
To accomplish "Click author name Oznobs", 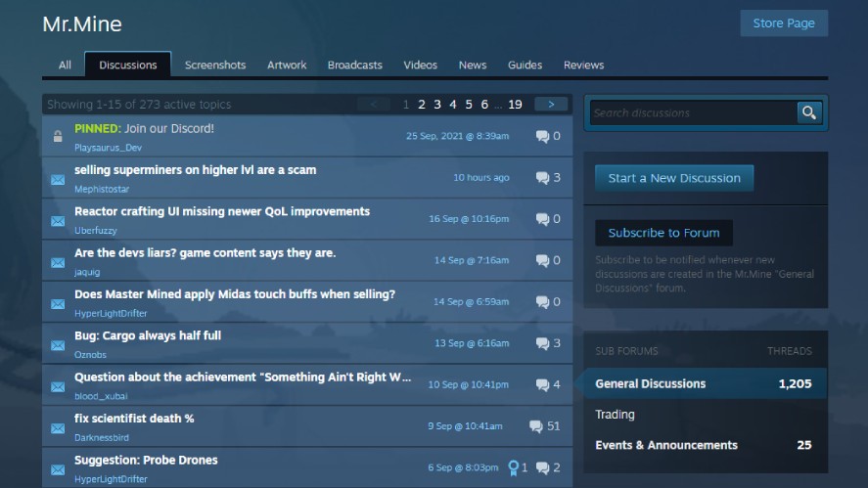I will pos(90,355).
